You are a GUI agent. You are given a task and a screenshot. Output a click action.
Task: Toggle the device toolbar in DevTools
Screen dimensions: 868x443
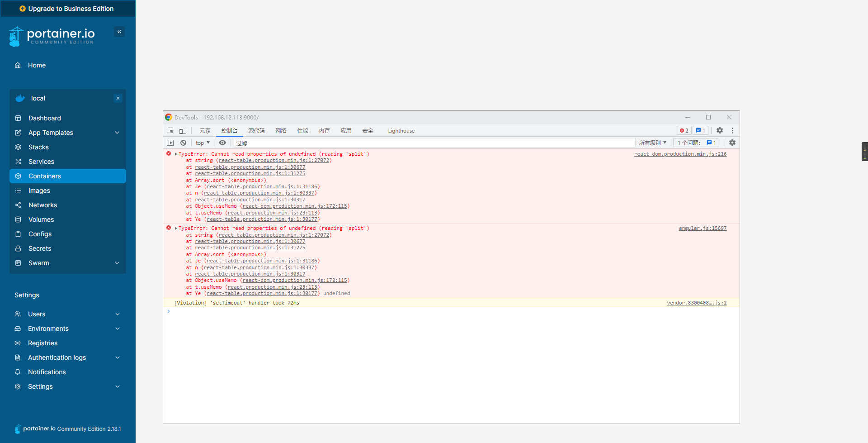click(183, 130)
